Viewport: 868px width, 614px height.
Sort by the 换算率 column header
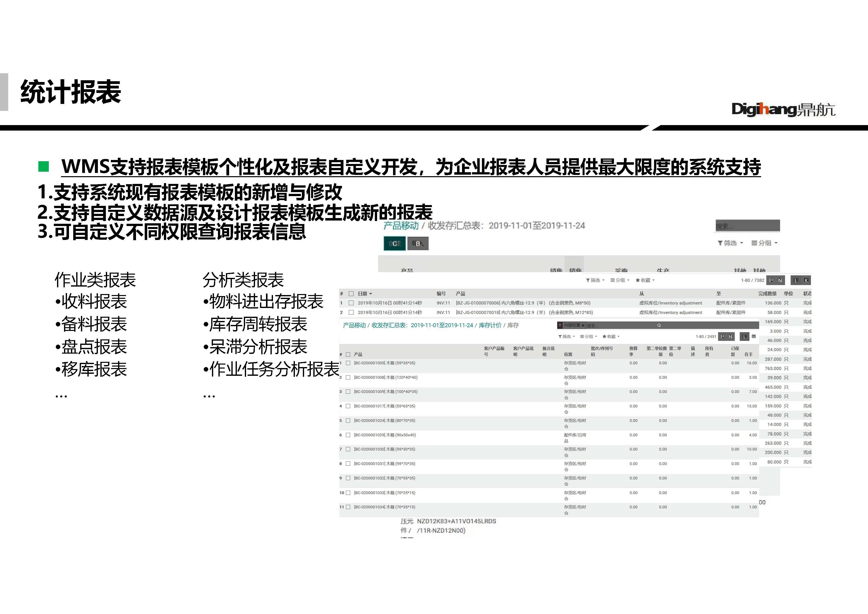click(633, 351)
